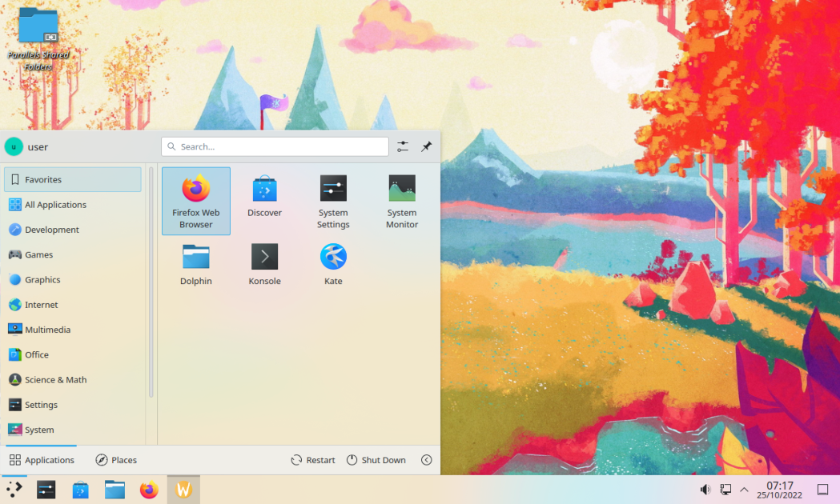Viewport: 840px width, 504px height.
Task: Open the launcher sort options
Action: click(x=402, y=146)
